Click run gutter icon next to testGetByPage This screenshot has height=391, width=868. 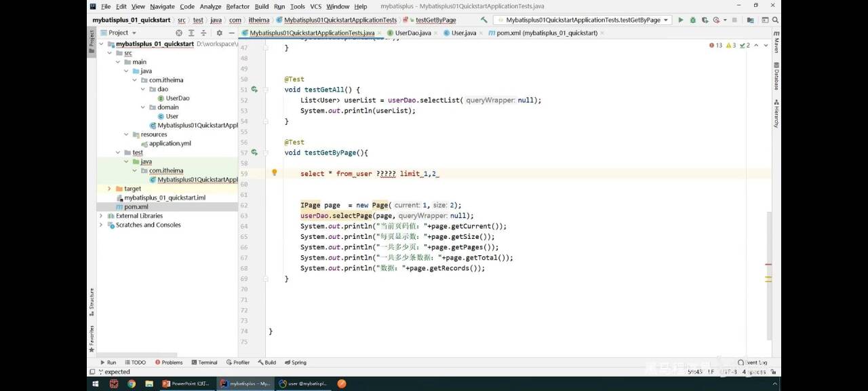tap(254, 153)
